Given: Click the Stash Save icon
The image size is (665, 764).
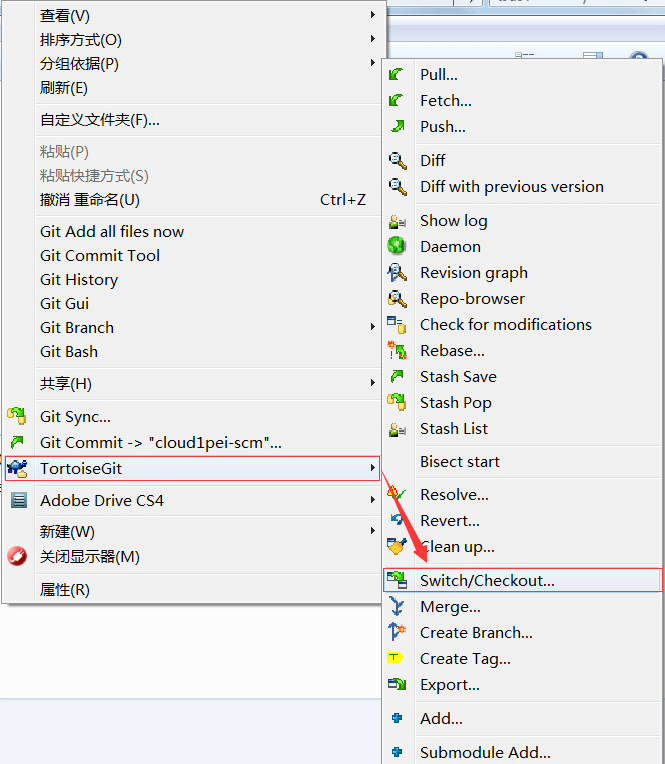Looking at the screenshot, I should [x=397, y=376].
